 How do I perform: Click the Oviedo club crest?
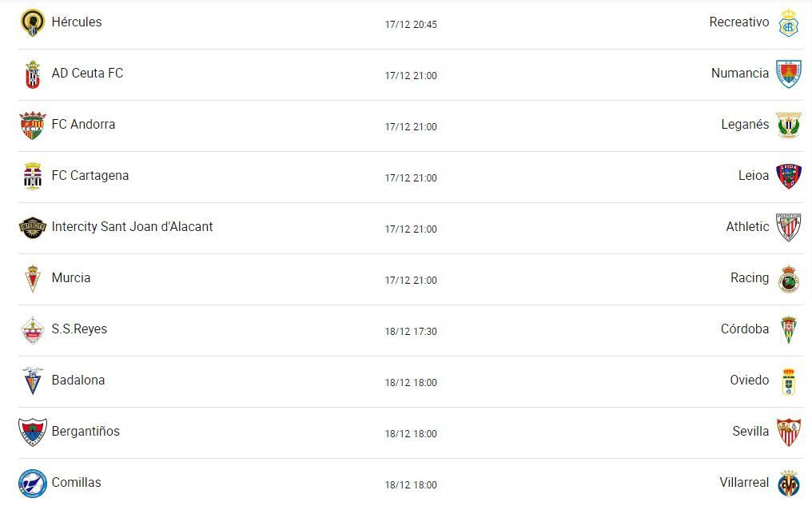pyautogui.click(x=788, y=382)
